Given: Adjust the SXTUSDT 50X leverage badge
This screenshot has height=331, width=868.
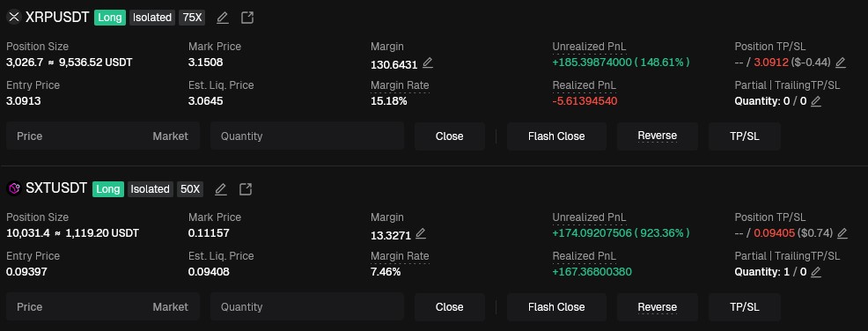Looking at the screenshot, I should click(190, 189).
